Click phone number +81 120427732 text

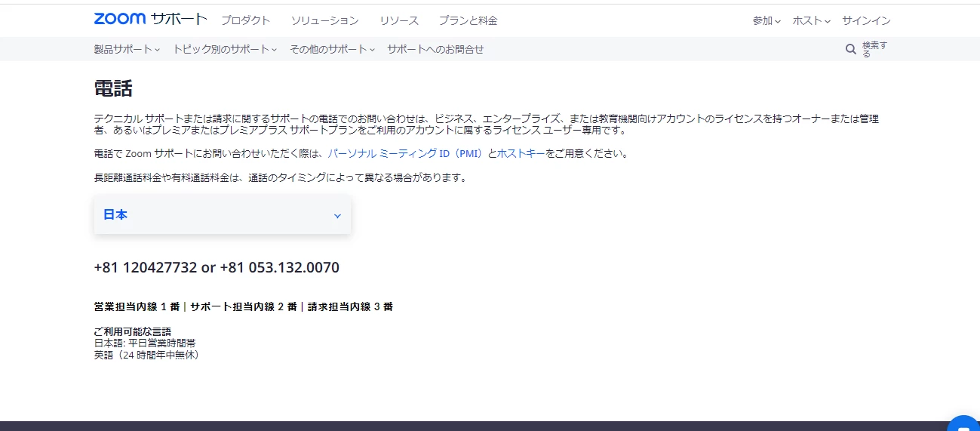click(146, 268)
